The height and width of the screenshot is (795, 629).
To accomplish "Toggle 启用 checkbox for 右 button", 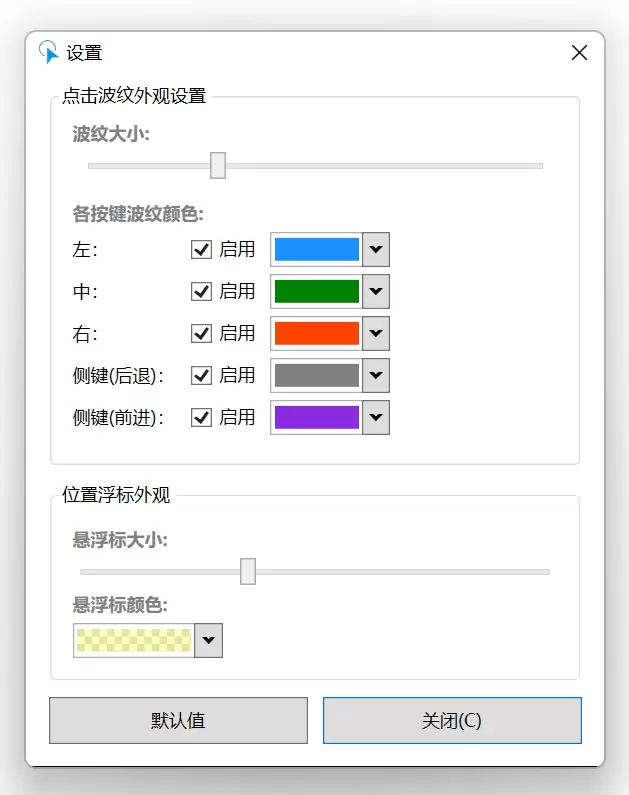I will click(201, 334).
